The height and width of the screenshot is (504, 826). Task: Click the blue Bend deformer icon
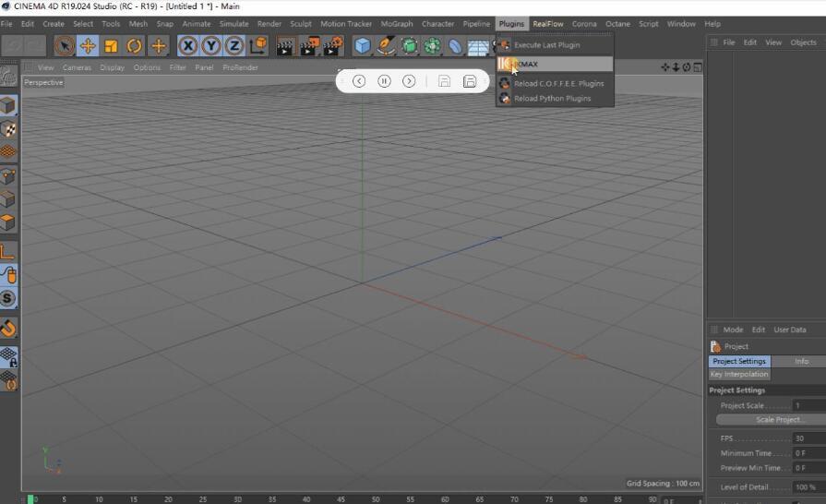click(x=455, y=46)
